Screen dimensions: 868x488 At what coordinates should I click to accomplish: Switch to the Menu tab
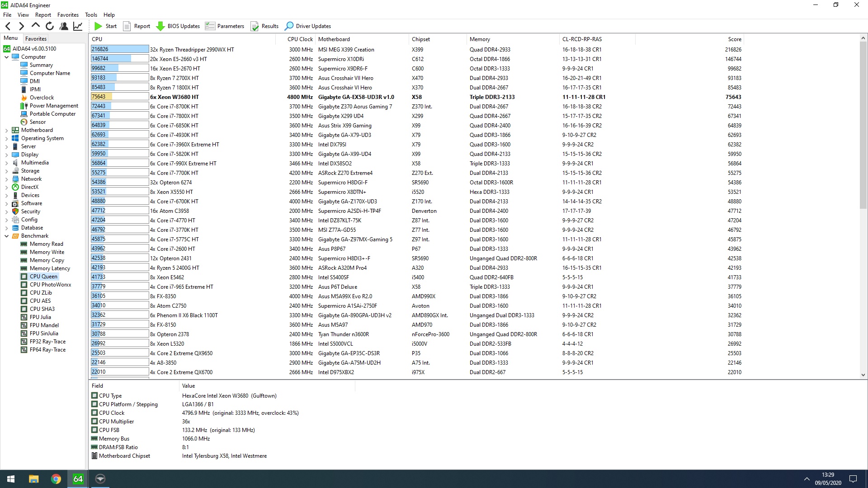[x=10, y=38]
